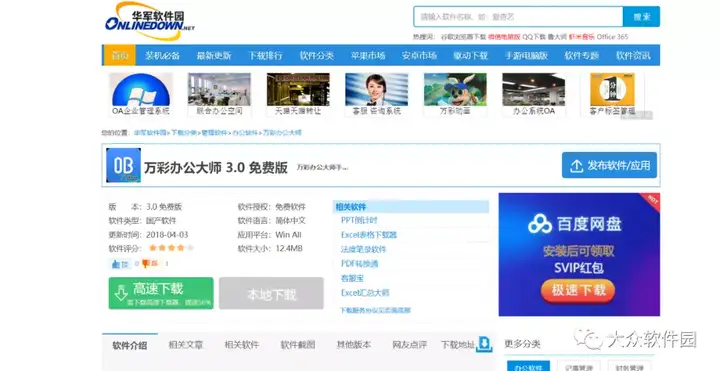720x371 pixels.
Task: Click the 极速下载 button in Baidu ad
Action: click(x=578, y=290)
